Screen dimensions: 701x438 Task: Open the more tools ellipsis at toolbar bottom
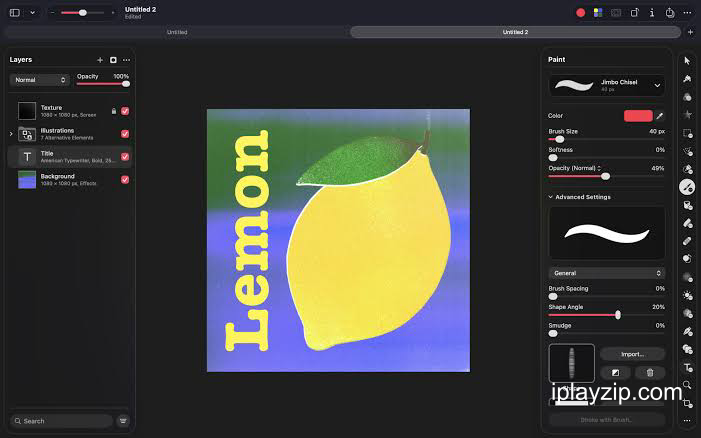point(687,421)
